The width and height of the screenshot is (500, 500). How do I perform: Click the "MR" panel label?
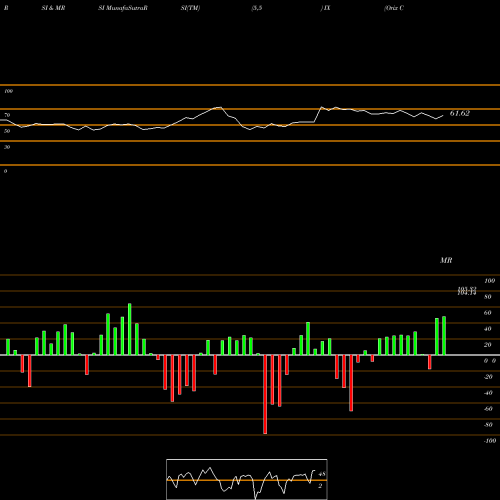[x=446, y=260]
